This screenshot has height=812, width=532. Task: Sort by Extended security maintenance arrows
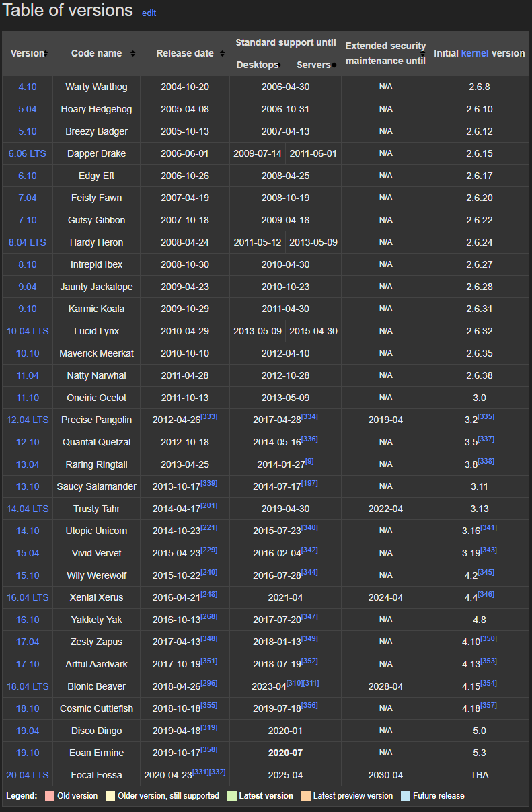[x=423, y=54]
